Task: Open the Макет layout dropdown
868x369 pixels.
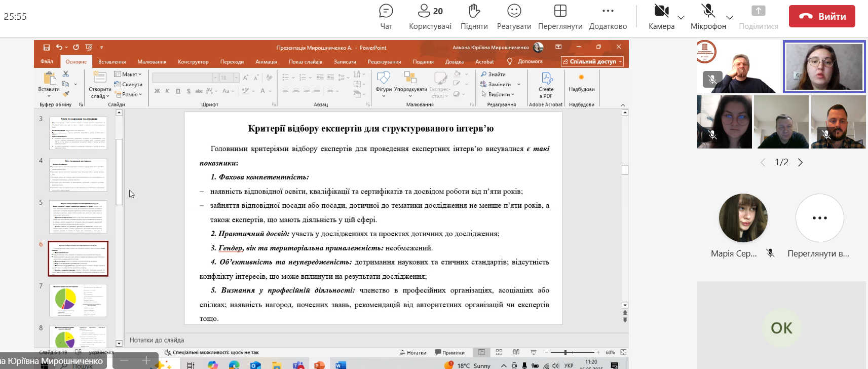Action: (128, 74)
